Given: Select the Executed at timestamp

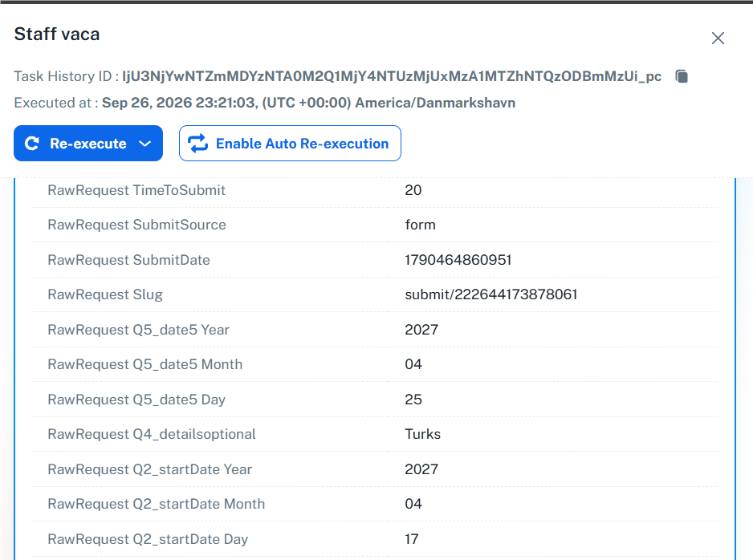Looking at the screenshot, I should click(308, 103).
